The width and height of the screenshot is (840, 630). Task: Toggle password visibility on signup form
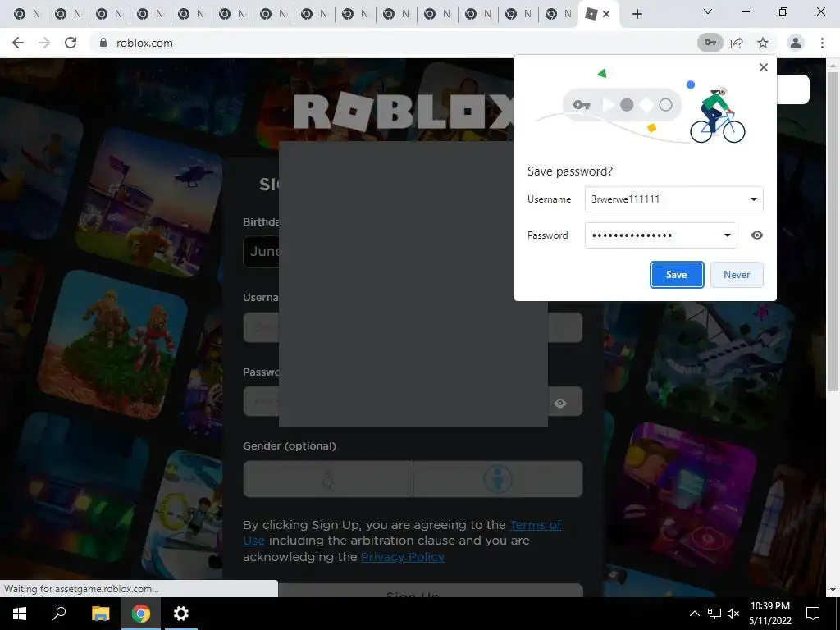[x=560, y=404]
